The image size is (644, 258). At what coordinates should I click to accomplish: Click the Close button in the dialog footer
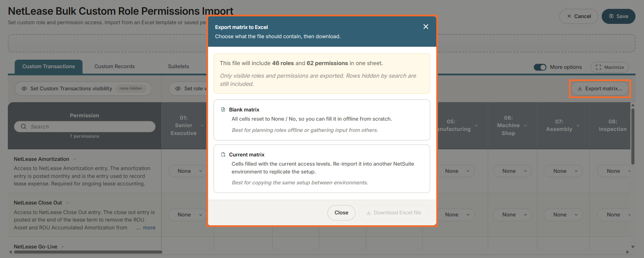pos(341,213)
